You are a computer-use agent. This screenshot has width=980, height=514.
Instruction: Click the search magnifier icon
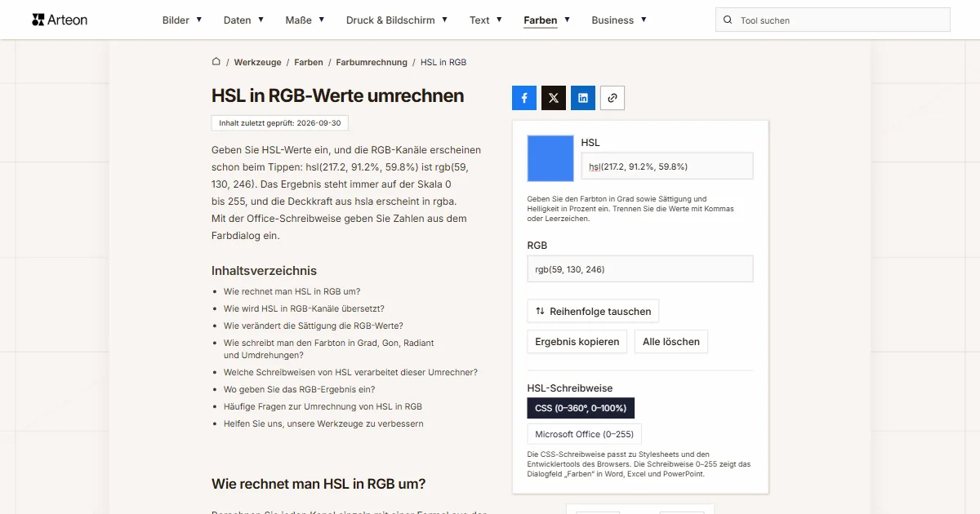point(728,20)
